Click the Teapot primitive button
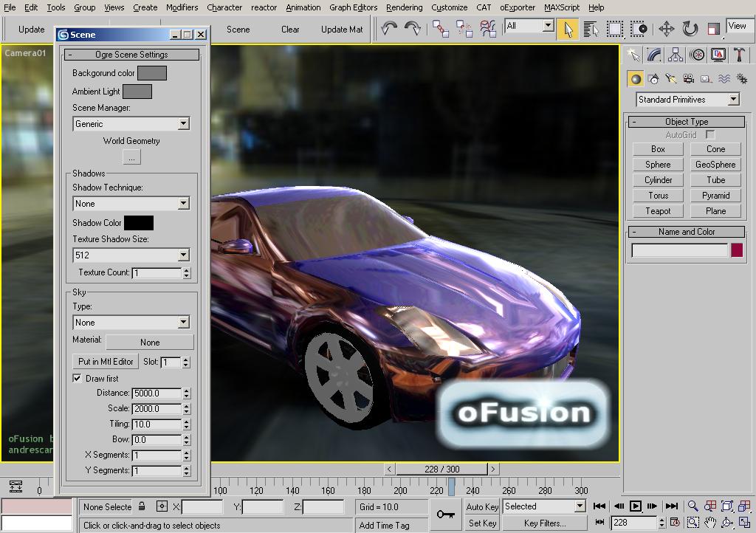The image size is (756, 533). 658,211
